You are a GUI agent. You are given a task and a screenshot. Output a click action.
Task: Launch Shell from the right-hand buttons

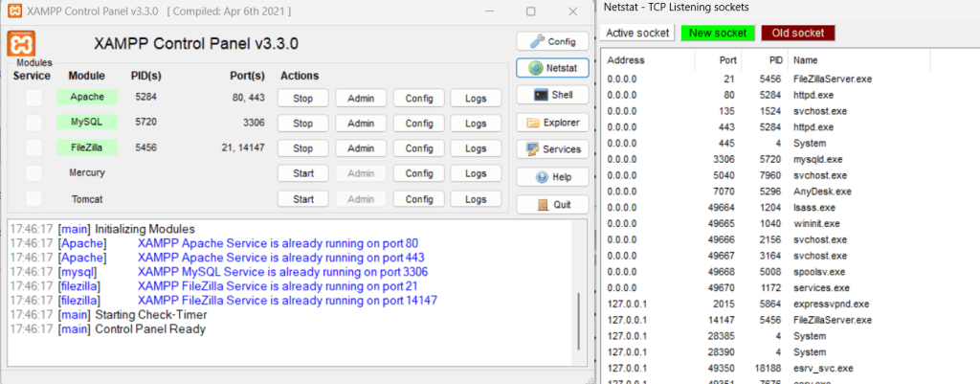pos(552,95)
